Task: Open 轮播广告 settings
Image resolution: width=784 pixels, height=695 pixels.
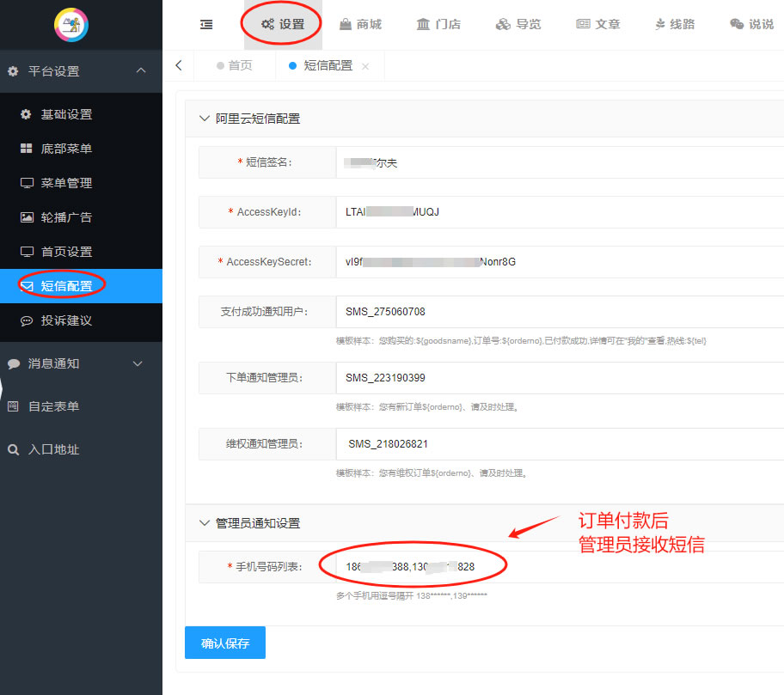Action: pos(66,217)
